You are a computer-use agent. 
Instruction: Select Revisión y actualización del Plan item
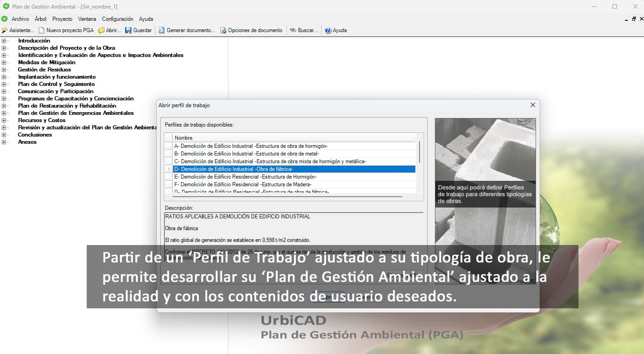[x=87, y=127]
